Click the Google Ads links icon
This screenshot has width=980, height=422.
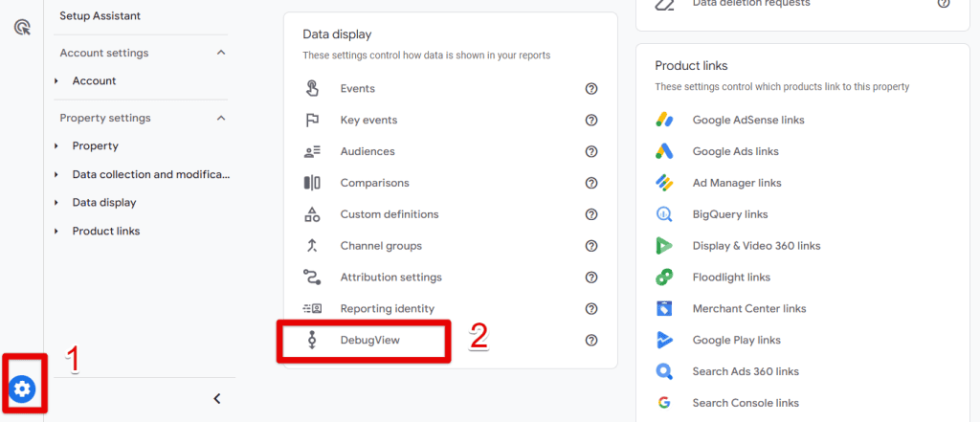coord(664,151)
